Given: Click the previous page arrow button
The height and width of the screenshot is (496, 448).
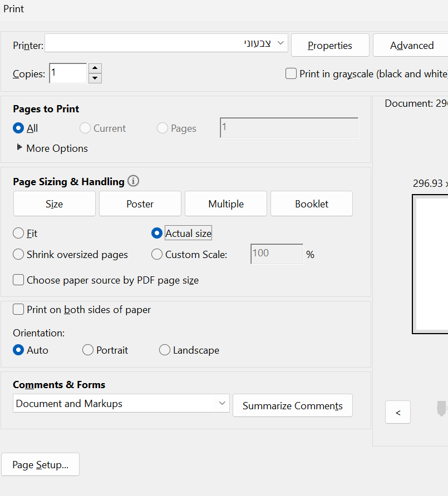Looking at the screenshot, I should [x=398, y=413].
